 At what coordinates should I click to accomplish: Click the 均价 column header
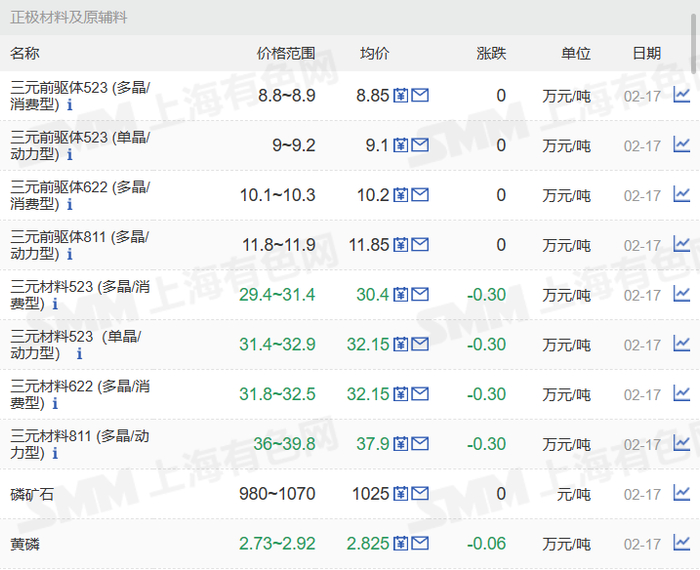pos(375,54)
